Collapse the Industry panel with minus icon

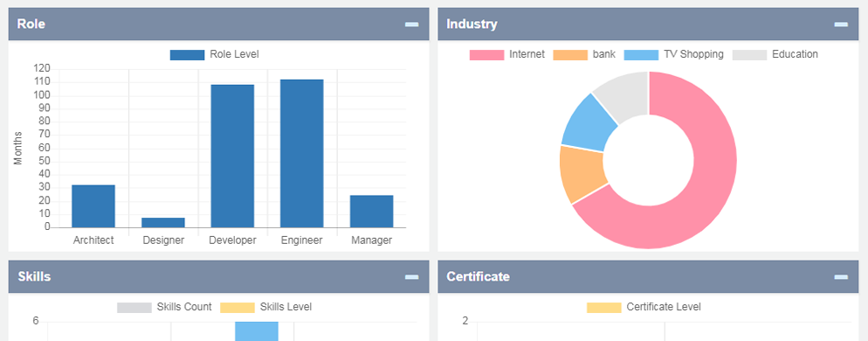tap(841, 24)
